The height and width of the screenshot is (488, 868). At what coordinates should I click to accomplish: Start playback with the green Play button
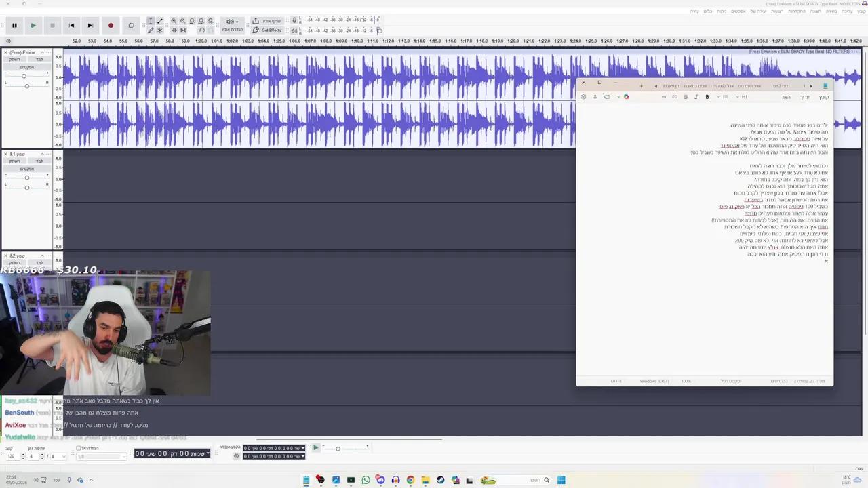(33, 26)
